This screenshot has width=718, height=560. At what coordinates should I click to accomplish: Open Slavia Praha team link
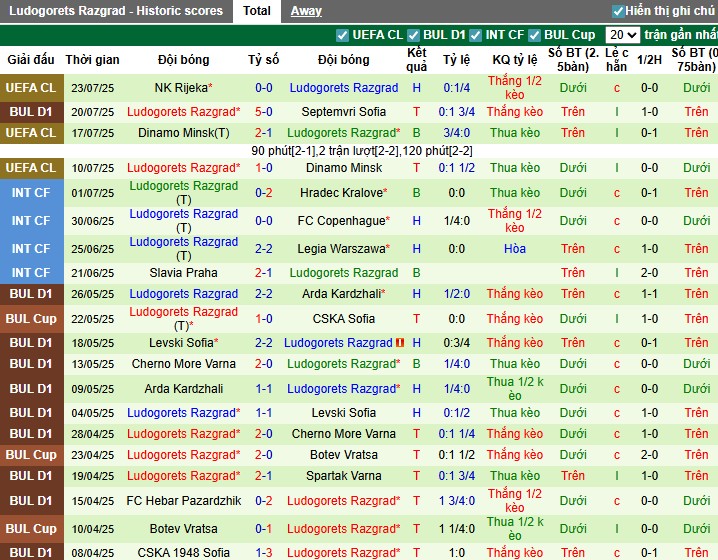183,273
